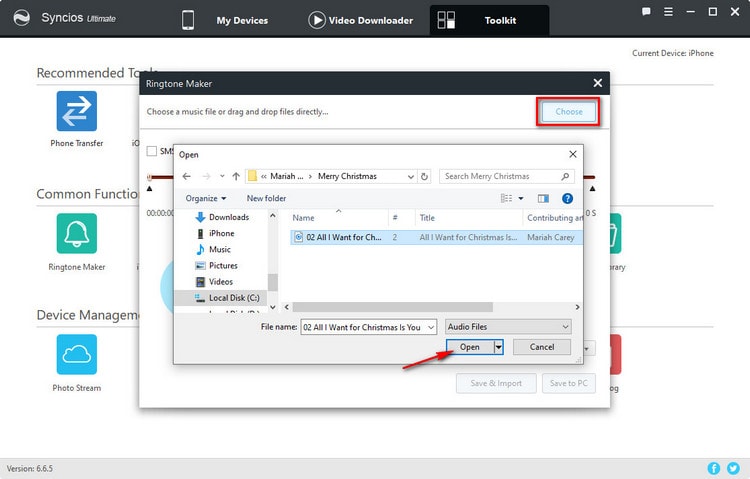Click the Save & Import button
Image resolution: width=750 pixels, height=479 pixels.
click(x=496, y=383)
